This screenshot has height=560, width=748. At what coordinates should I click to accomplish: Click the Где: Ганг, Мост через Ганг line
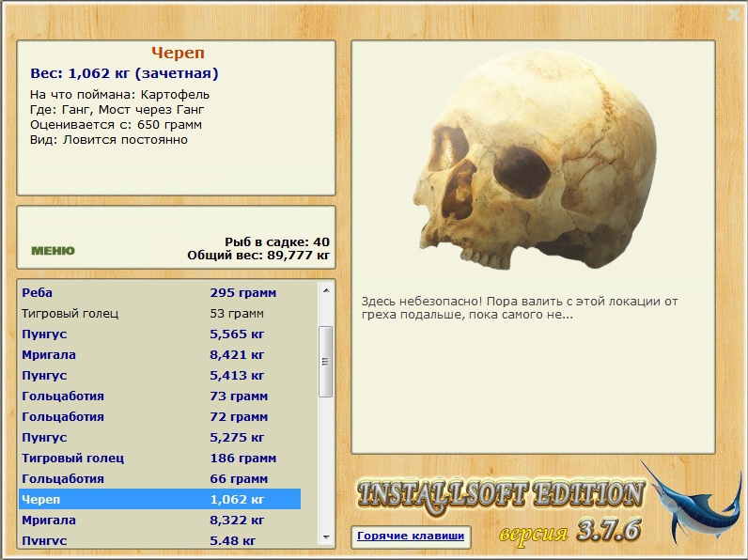[x=117, y=110]
